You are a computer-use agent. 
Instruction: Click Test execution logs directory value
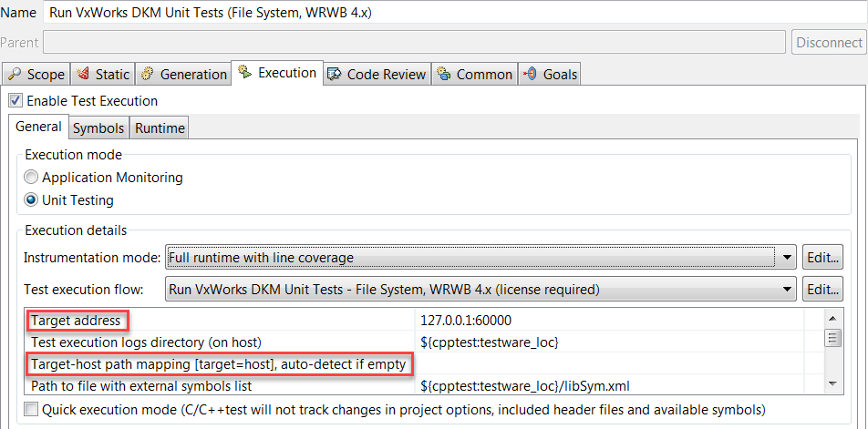coord(490,342)
